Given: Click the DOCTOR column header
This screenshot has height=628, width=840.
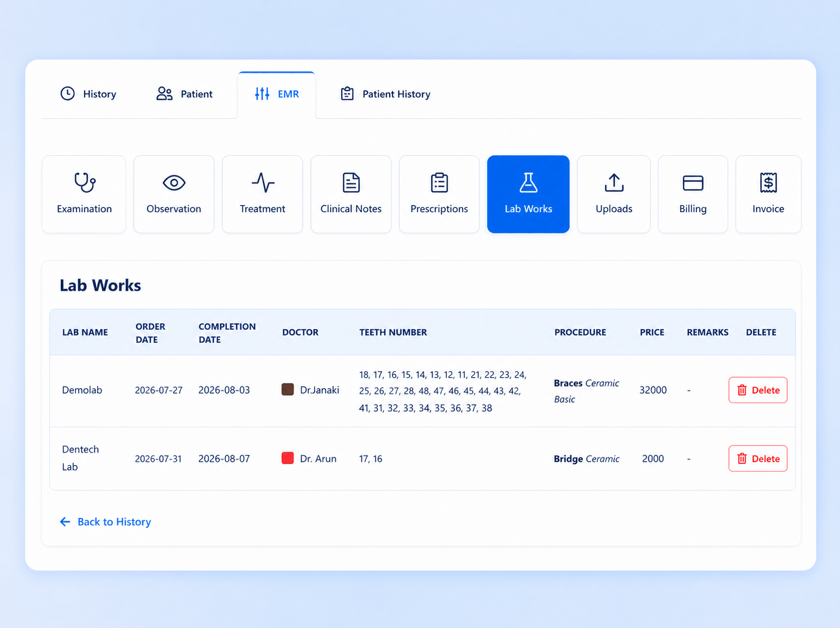Looking at the screenshot, I should click(300, 333).
